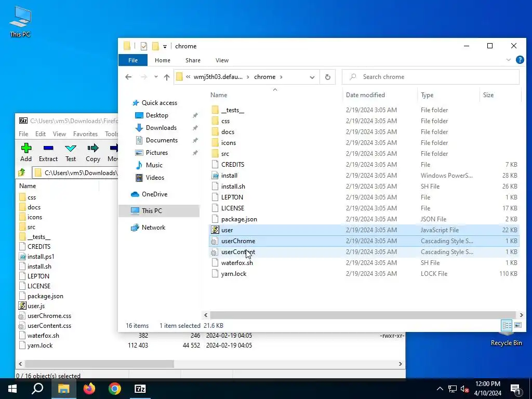Click the chevron after chrome in address bar
This screenshot has height=399, width=532.
tap(281, 77)
